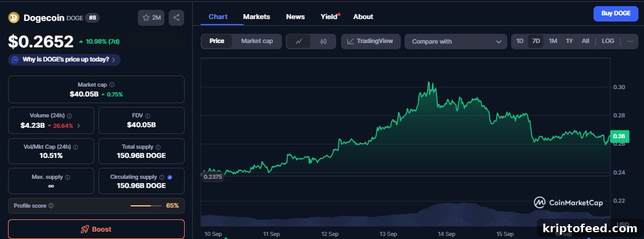Click the 0.30 price axis label
Image resolution: width=644 pixels, height=239 pixels.
pyautogui.click(x=619, y=87)
